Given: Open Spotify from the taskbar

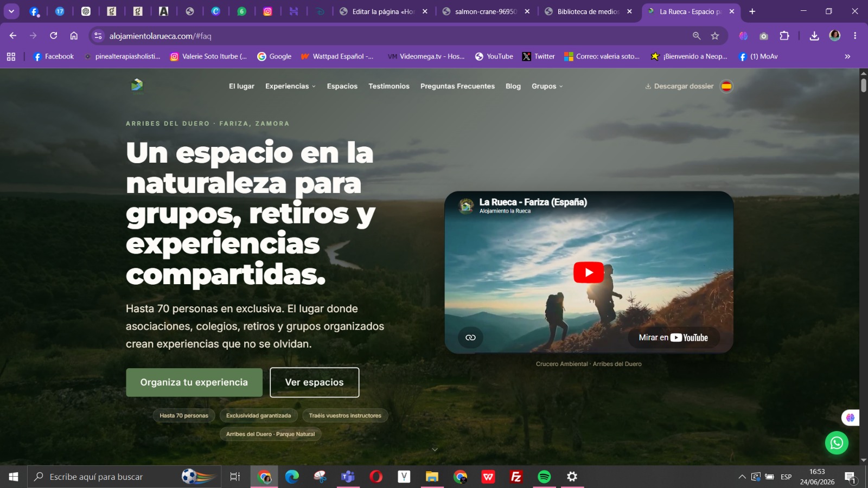Looking at the screenshot, I should pyautogui.click(x=544, y=477).
